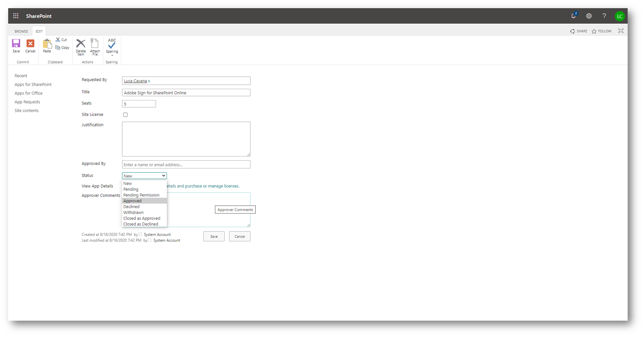Choose New in the Status list

click(x=144, y=183)
